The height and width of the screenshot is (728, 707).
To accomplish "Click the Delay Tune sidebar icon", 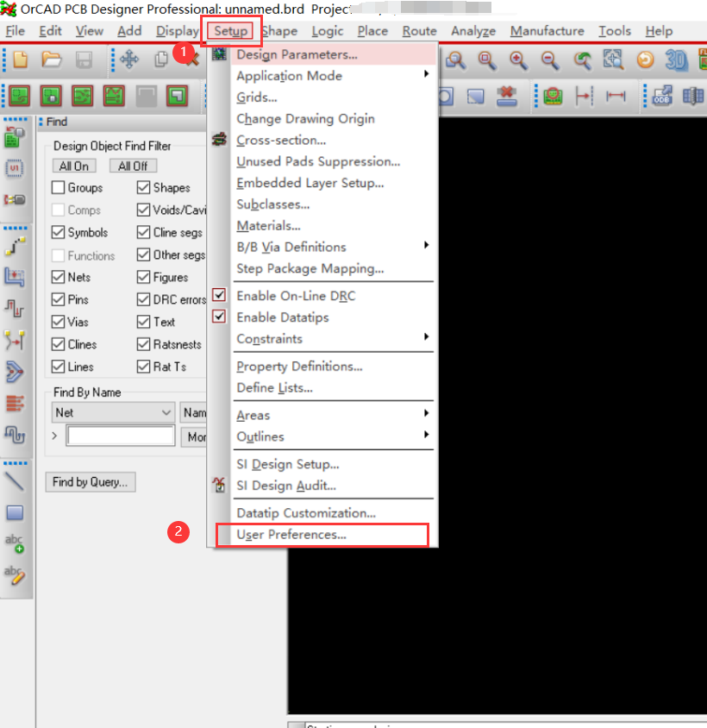I will pos(15,435).
